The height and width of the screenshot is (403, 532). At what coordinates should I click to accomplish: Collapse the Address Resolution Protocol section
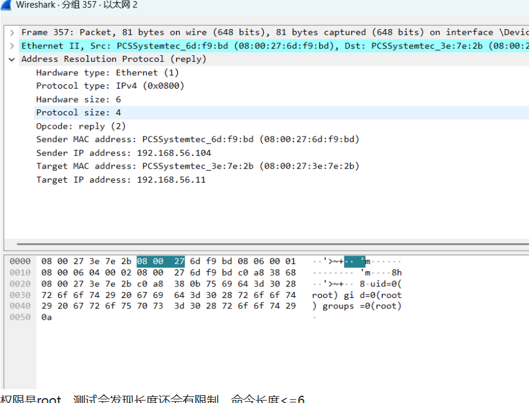(x=12, y=59)
